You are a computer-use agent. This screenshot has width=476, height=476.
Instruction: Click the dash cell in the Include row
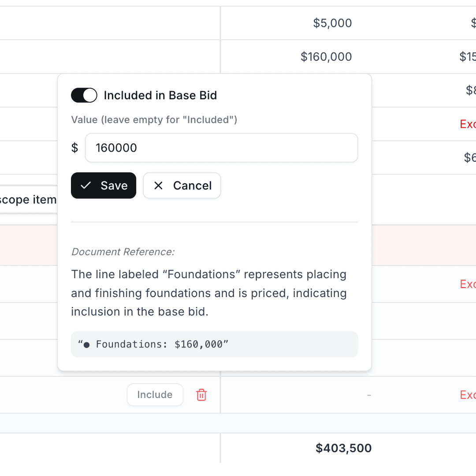[x=369, y=395]
